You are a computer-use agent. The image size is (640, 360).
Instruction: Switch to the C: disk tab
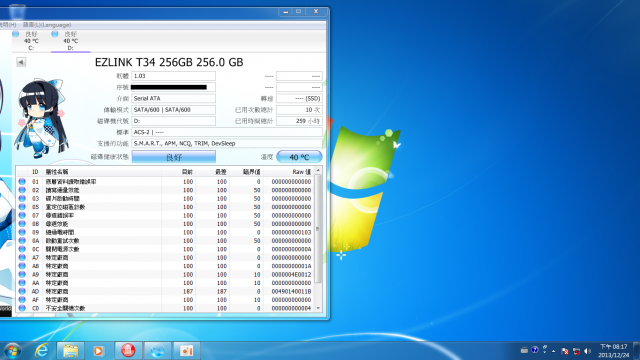[x=31, y=41]
